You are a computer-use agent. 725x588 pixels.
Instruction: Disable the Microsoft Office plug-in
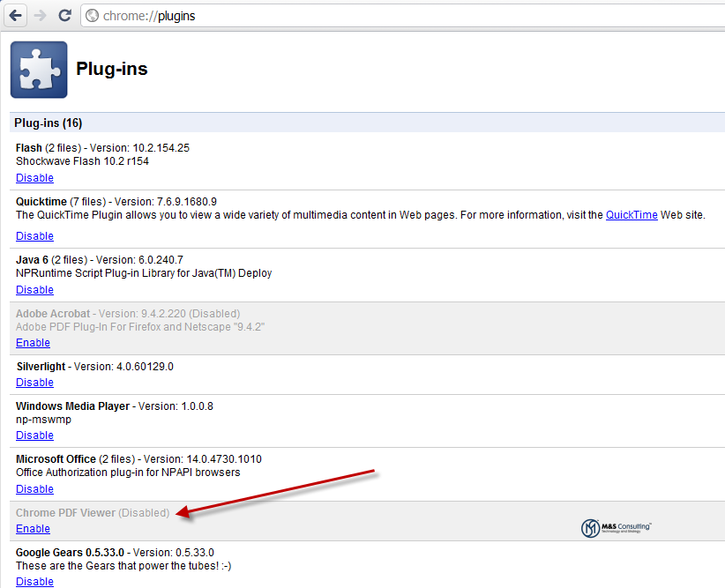click(34, 489)
